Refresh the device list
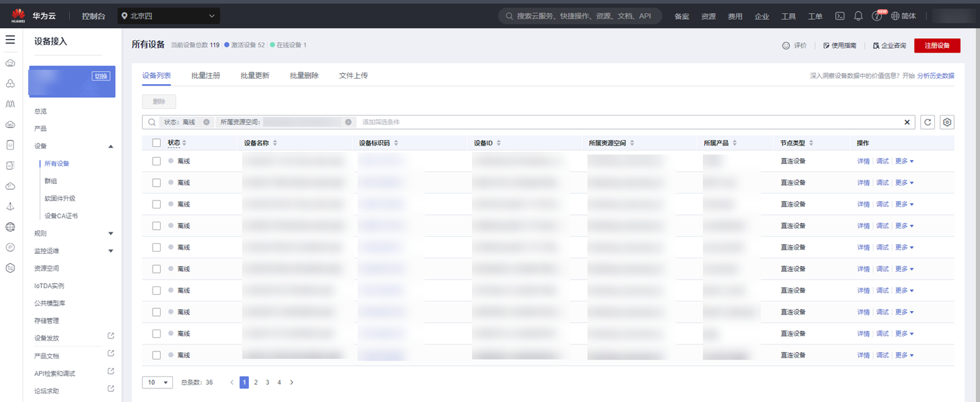 pos(927,122)
